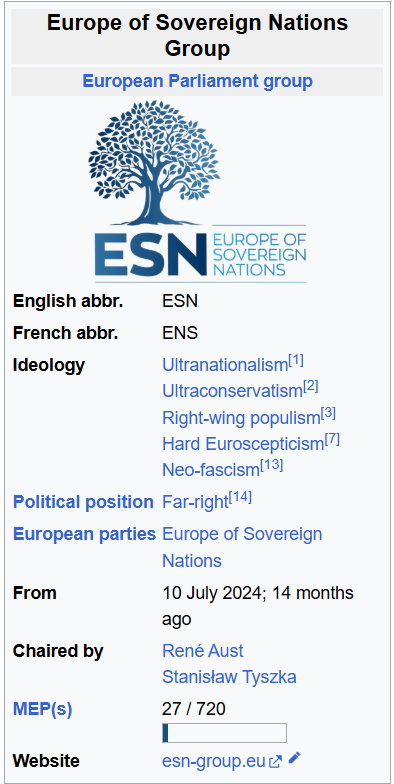Open Stanisław Tyszka's page

pos(229,678)
